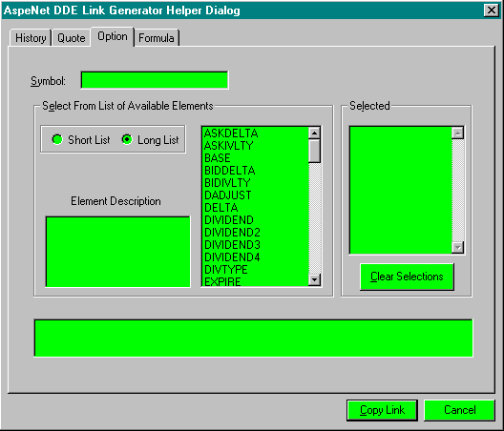Click the generated link output box
504x431 pixels.
coord(253,339)
